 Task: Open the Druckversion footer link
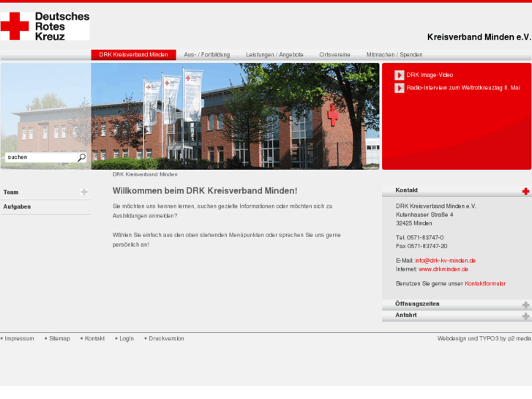166,338
